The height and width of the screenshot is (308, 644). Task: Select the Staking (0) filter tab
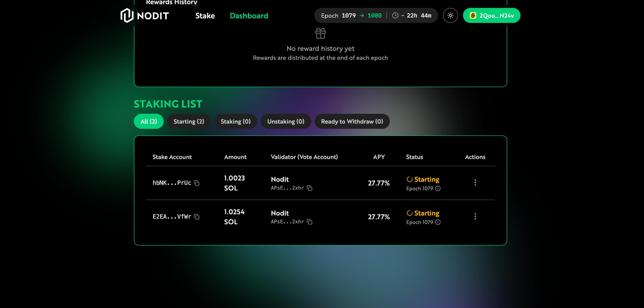point(236,121)
